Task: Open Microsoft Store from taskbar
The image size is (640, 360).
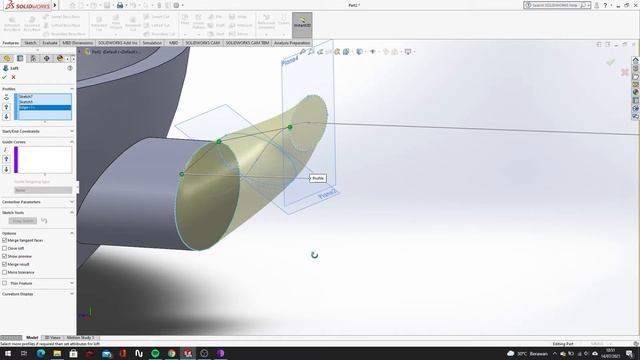Action: coord(73,353)
